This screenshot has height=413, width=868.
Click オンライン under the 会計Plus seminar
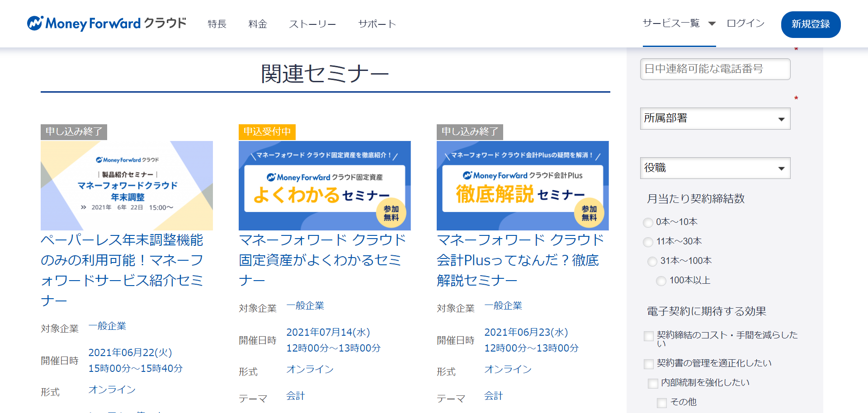click(508, 369)
